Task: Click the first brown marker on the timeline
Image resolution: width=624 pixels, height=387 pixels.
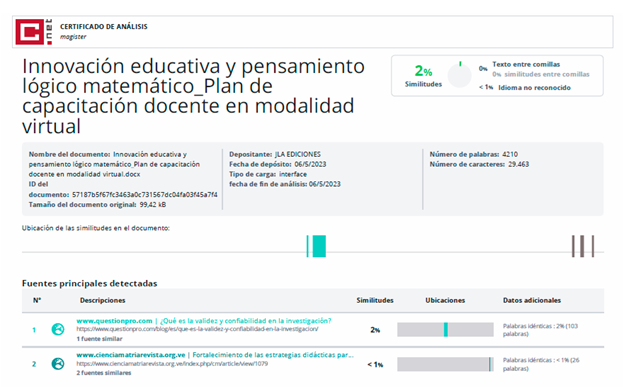Action: pos(573,246)
